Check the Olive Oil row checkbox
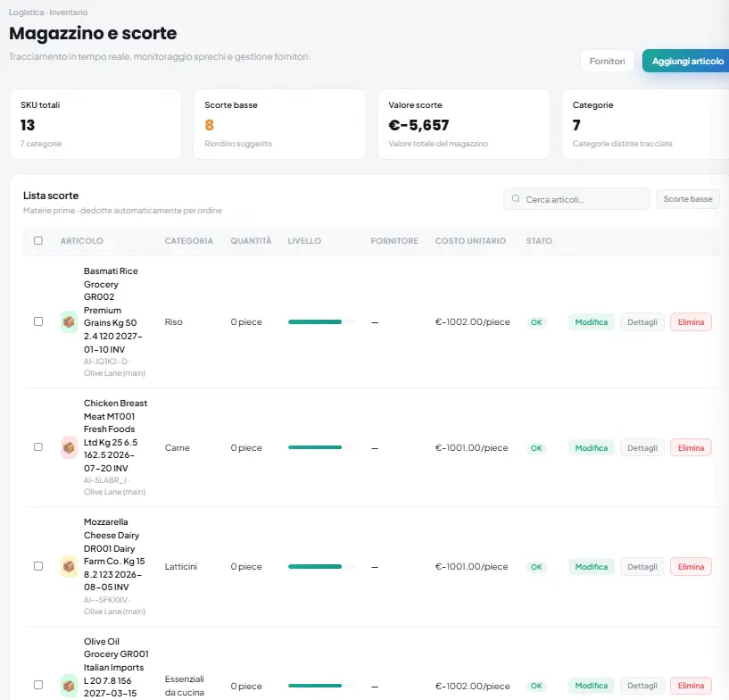This screenshot has width=729, height=700. point(38,685)
